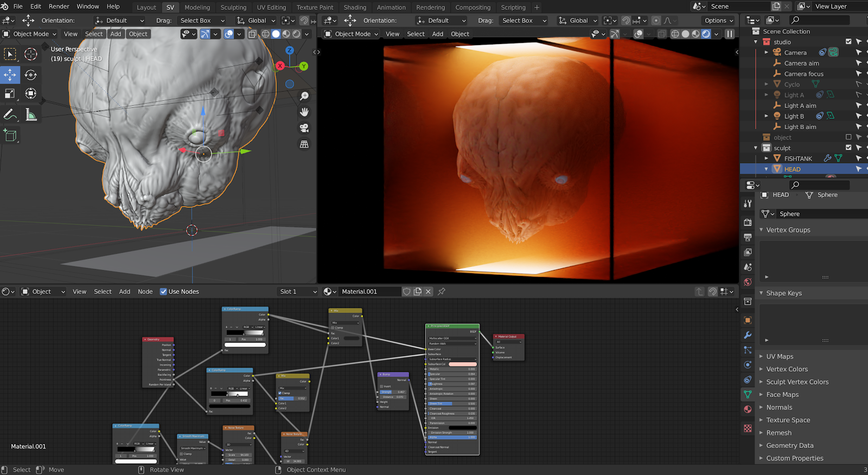The image size is (868, 475).
Task: Pin the material in node editor
Action: (442, 292)
